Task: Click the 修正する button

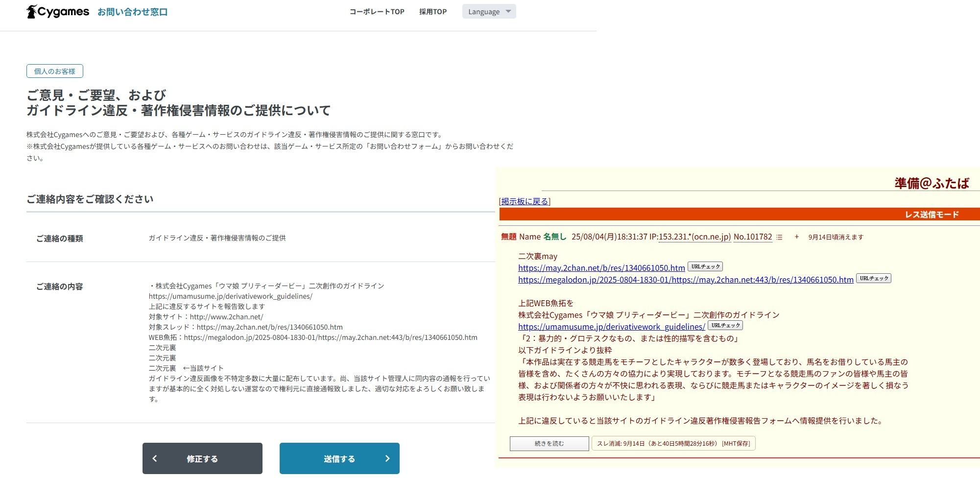Action: pos(202,458)
